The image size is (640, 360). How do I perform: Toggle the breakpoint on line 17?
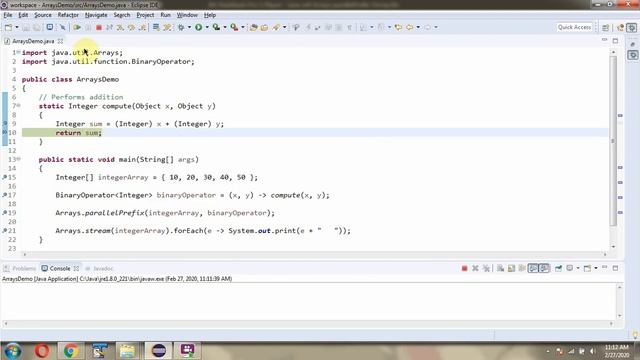coord(5,195)
